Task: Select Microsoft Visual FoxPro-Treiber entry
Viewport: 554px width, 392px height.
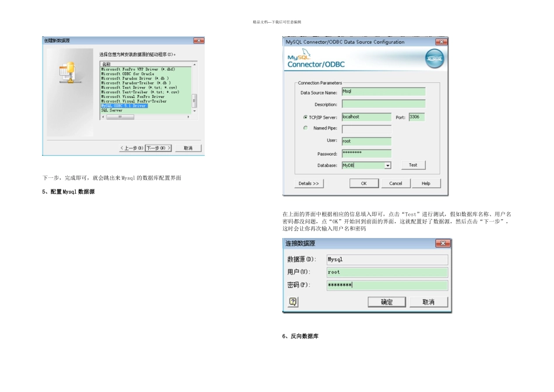Action: point(134,101)
